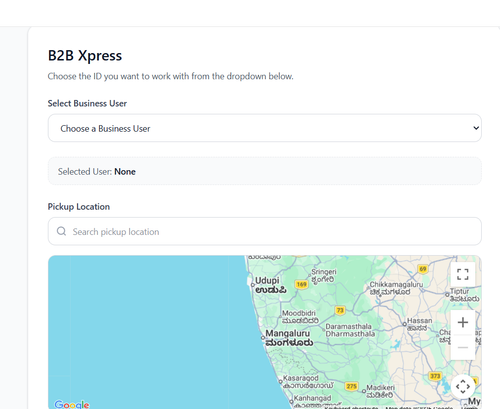Click the dropdown chevron arrow

[476, 128]
